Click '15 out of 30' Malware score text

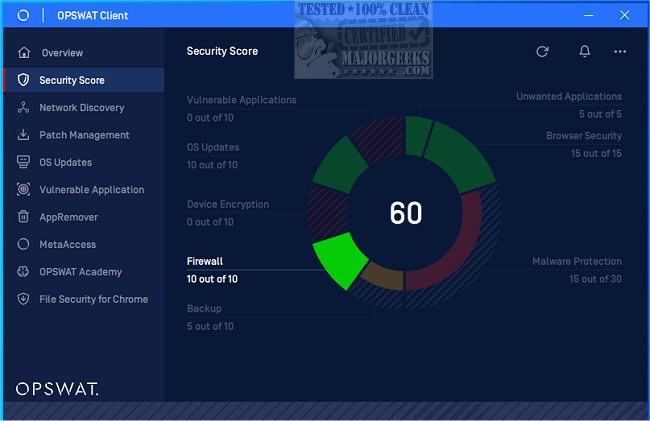click(595, 279)
